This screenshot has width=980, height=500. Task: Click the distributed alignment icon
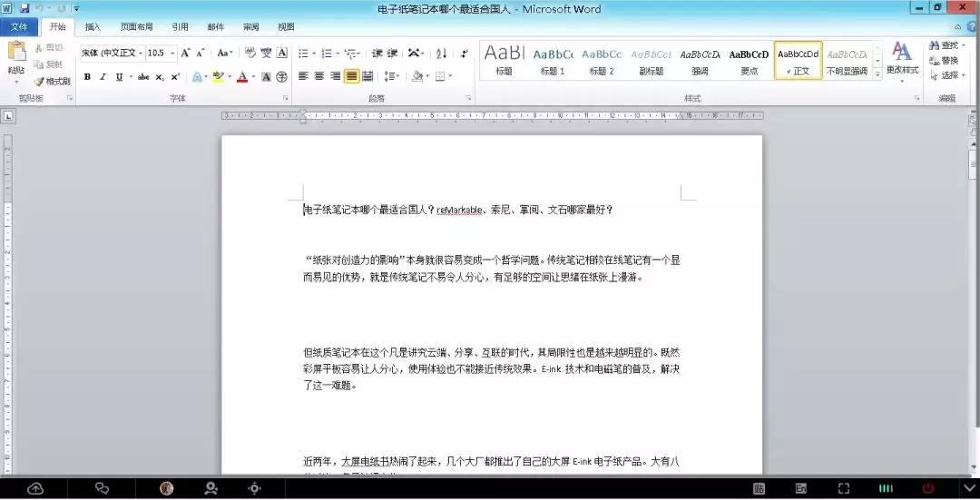(367, 76)
